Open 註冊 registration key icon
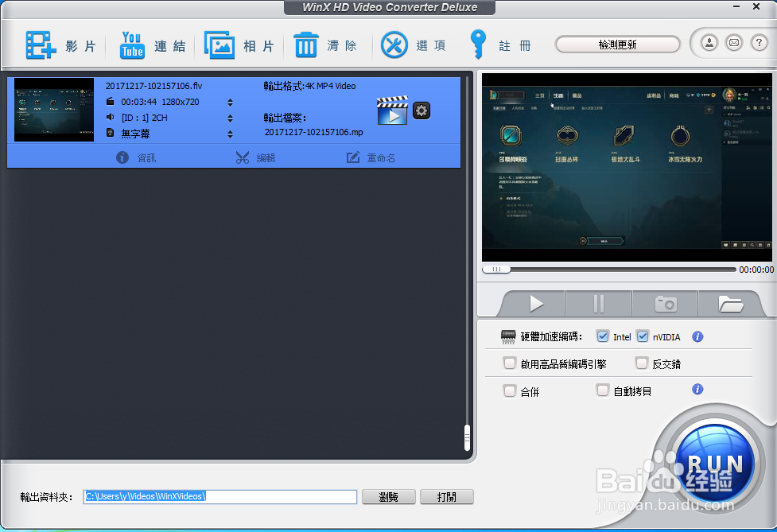 pos(478,45)
